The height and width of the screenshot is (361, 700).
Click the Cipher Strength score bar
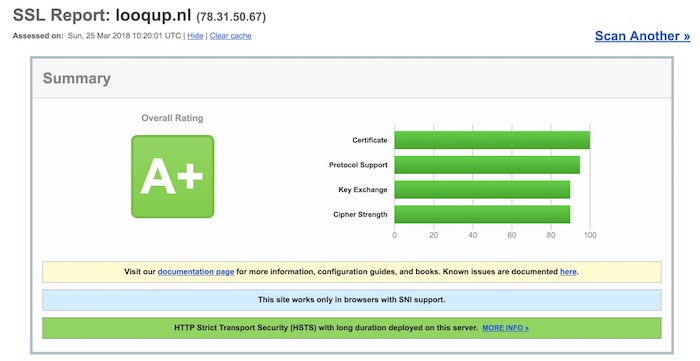[482, 214]
